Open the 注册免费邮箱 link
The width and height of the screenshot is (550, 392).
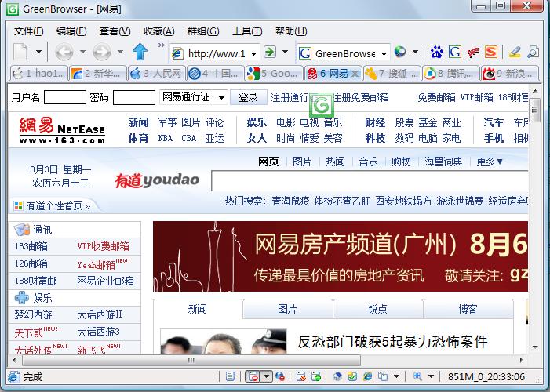[361, 97]
